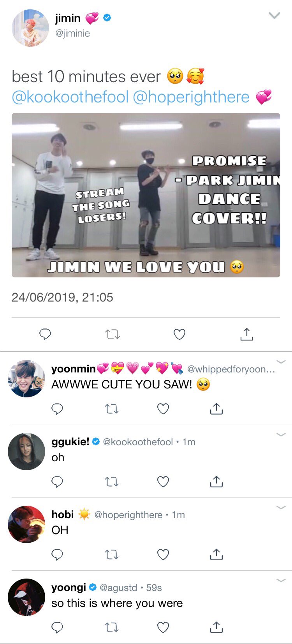This screenshot has height=644, width=292.
Task: Share yoongi's reply tweet
Action: [x=216, y=627]
